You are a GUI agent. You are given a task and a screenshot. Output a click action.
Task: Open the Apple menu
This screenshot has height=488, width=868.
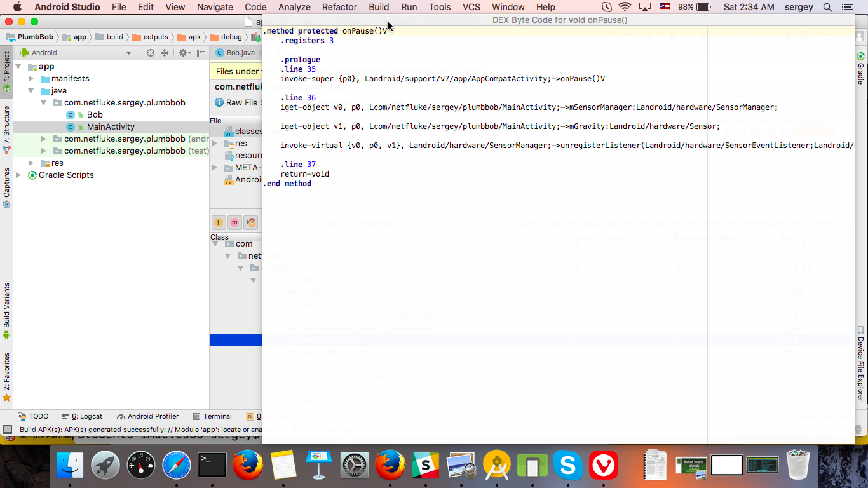[x=17, y=7]
